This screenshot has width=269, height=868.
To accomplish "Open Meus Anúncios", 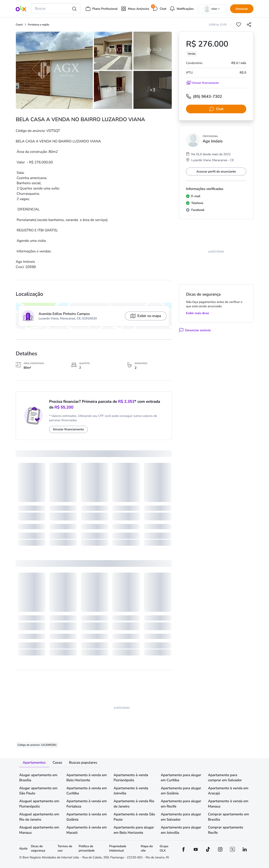I will pyautogui.click(x=135, y=9).
